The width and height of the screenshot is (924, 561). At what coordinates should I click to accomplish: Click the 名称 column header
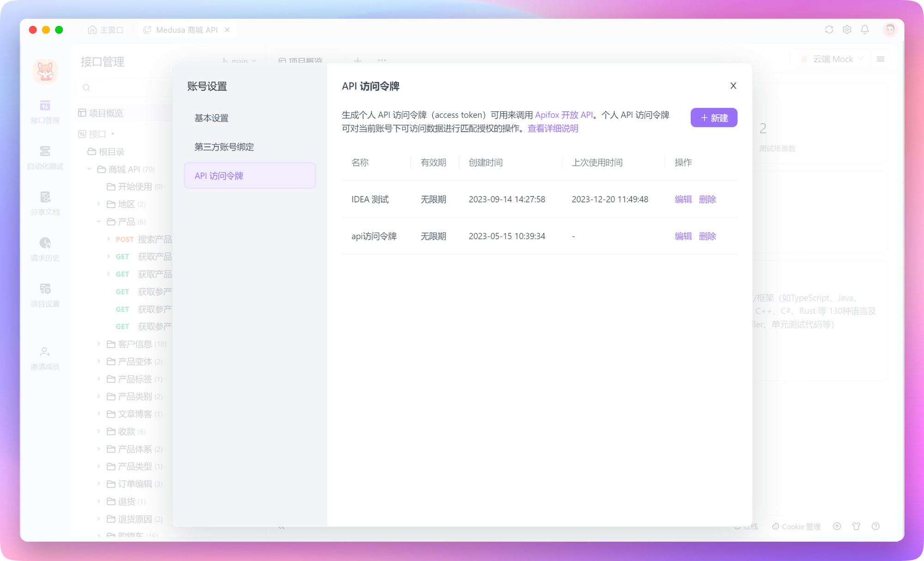tap(360, 163)
